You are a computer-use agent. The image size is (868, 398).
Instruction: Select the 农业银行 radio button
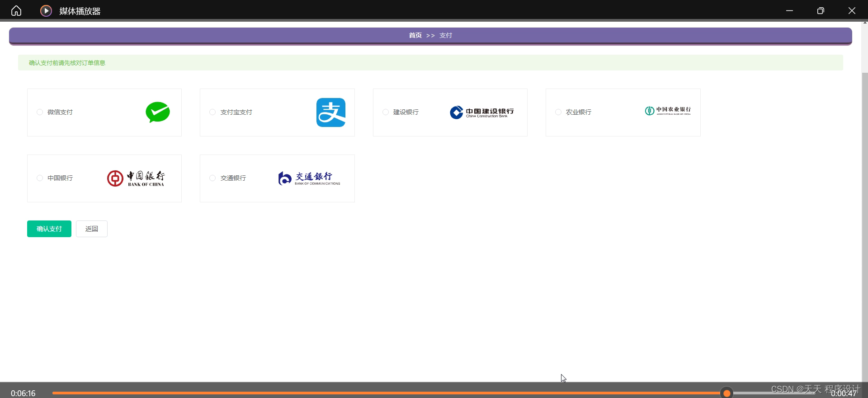point(558,112)
